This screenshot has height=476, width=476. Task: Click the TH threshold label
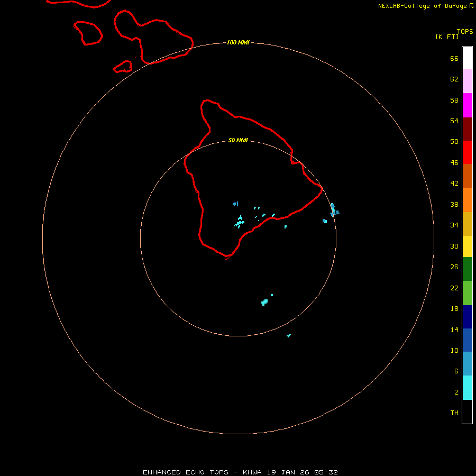coord(454,413)
